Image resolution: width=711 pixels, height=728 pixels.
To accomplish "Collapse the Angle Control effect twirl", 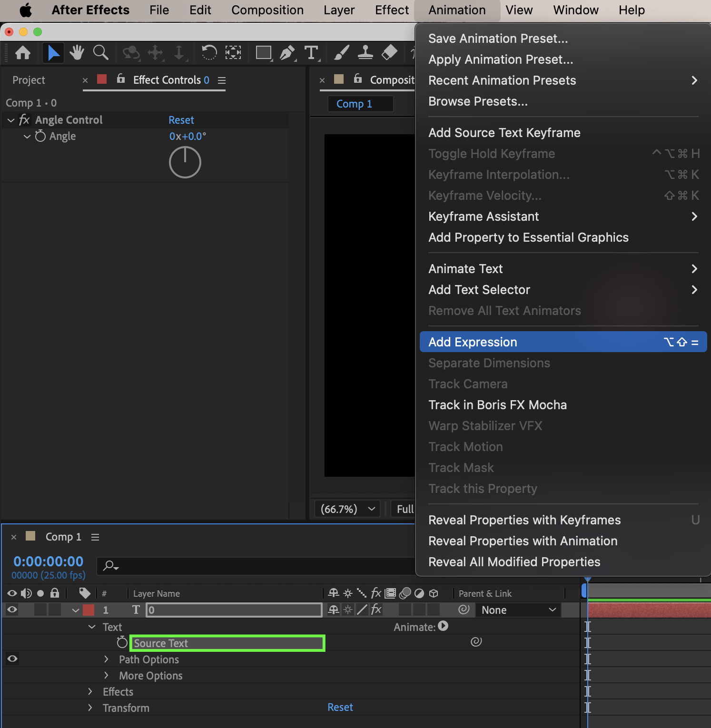I will (11, 120).
